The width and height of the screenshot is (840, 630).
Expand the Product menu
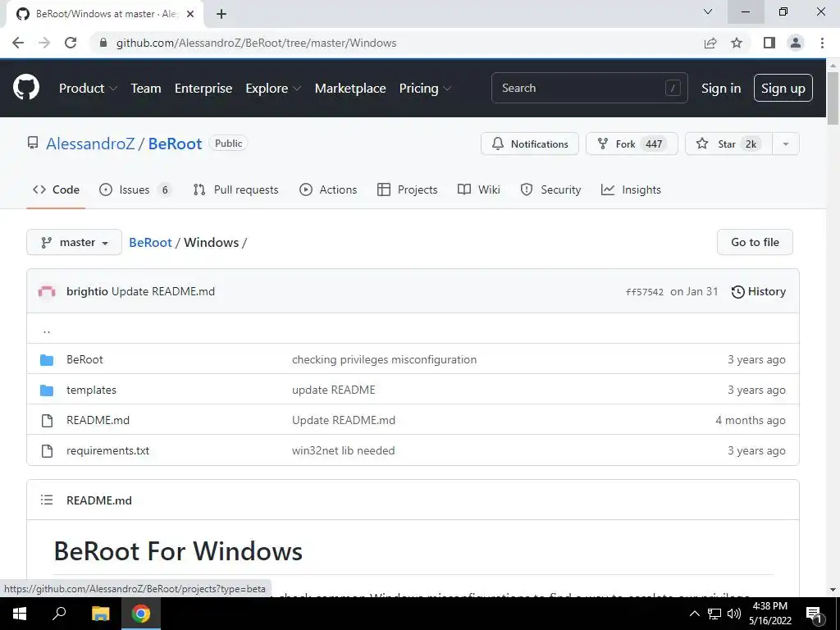[88, 89]
